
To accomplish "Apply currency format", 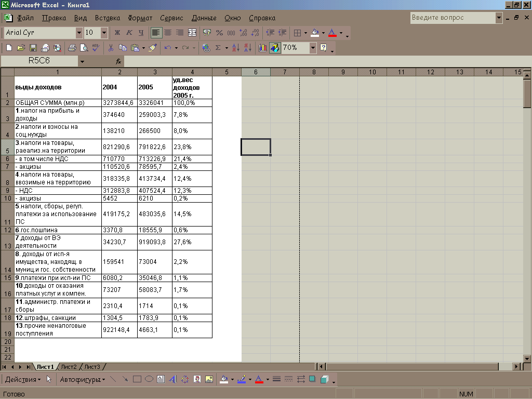I will 207,33.
